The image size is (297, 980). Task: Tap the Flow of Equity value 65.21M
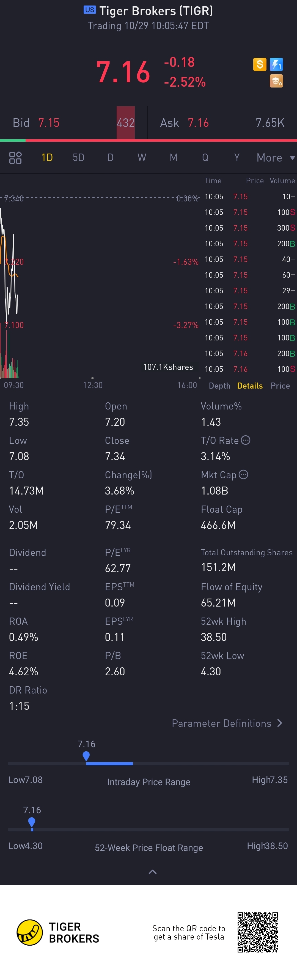(218, 603)
